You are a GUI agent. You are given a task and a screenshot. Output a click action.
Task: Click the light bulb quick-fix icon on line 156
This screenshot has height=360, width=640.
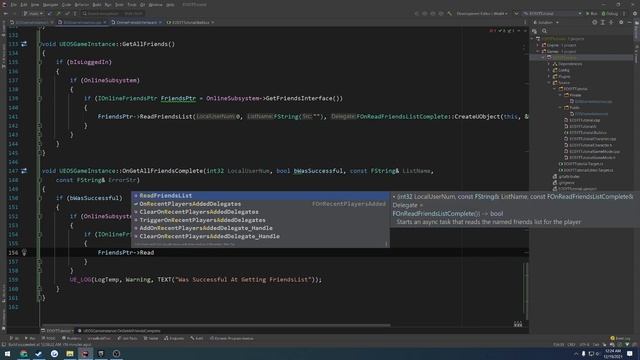tap(24, 253)
